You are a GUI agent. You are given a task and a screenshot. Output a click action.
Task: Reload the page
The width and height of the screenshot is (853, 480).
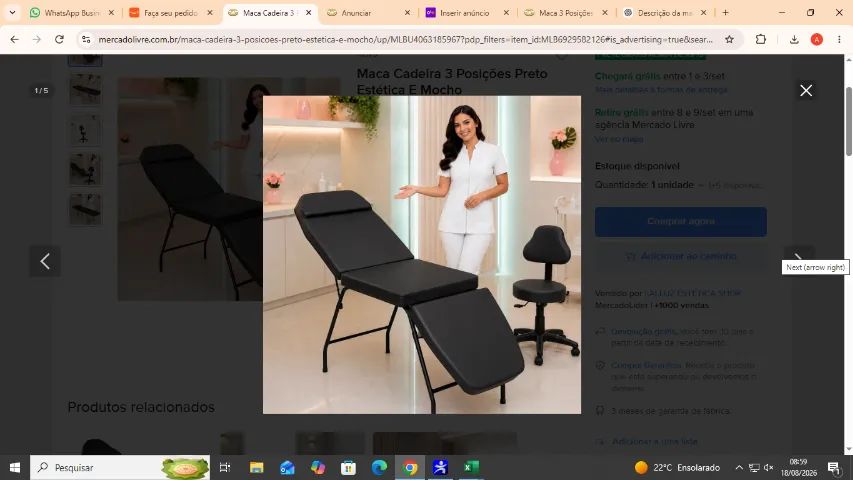59,39
